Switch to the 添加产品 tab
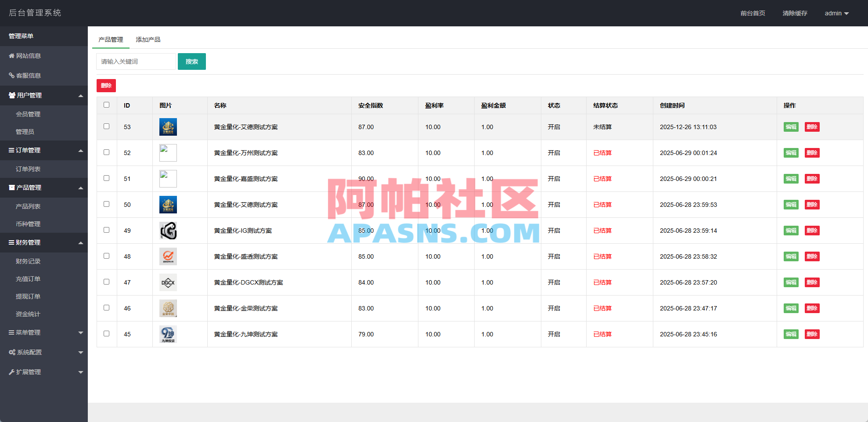868x422 pixels. tap(148, 40)
